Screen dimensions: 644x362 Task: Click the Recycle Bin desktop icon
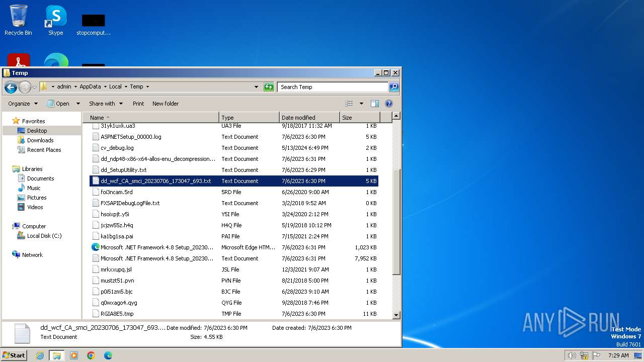tap(18, 20)
